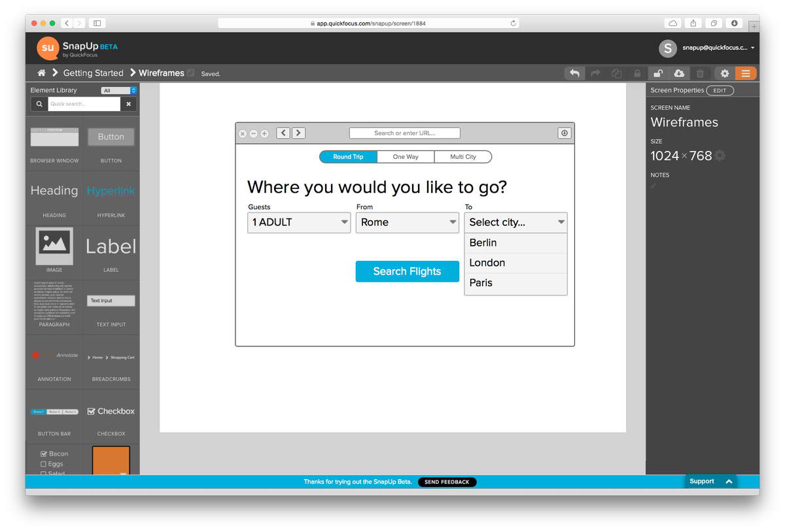Open the account dropdown arrow

point(753,48)
